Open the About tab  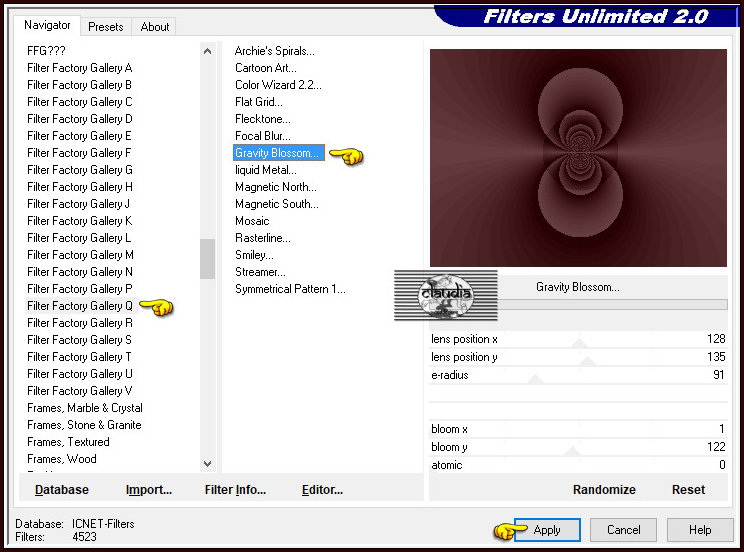coord(154,27)
